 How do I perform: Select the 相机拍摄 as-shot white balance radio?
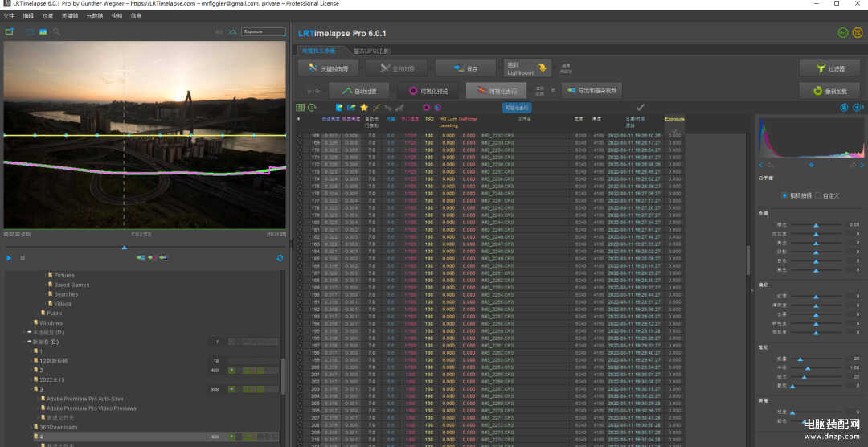point(784,195)
